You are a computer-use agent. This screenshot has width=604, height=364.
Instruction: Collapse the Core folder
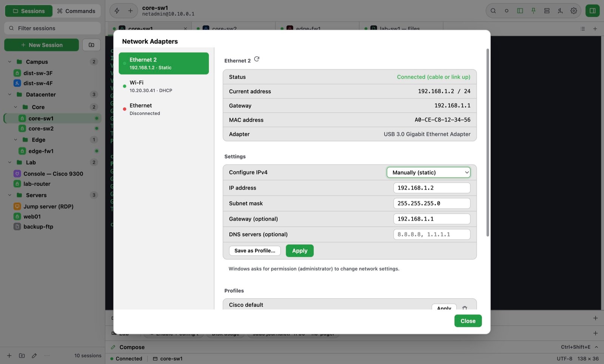click(x=16, y=107)
